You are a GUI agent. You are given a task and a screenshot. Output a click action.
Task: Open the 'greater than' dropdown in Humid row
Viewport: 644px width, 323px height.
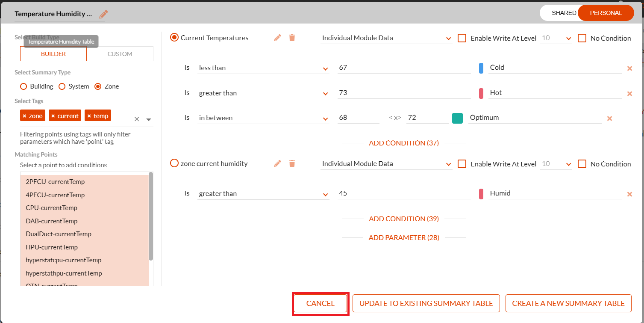point(263,194)
